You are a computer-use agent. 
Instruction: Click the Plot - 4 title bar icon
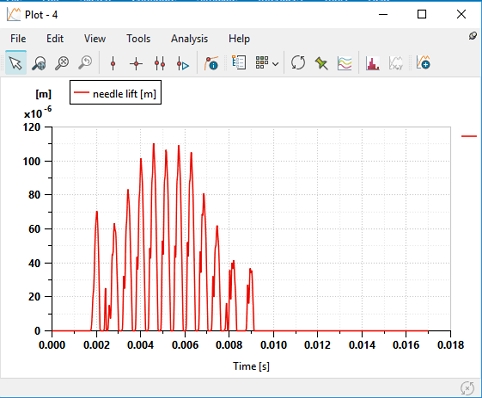click(x=14, y=14)
